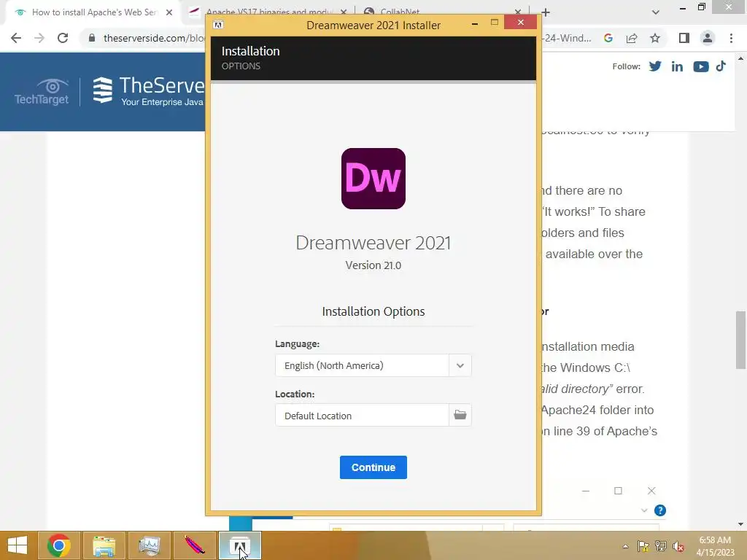Show hidden system tray icons
The width and height of the screenshot is (747, 560).
[625, 546]
